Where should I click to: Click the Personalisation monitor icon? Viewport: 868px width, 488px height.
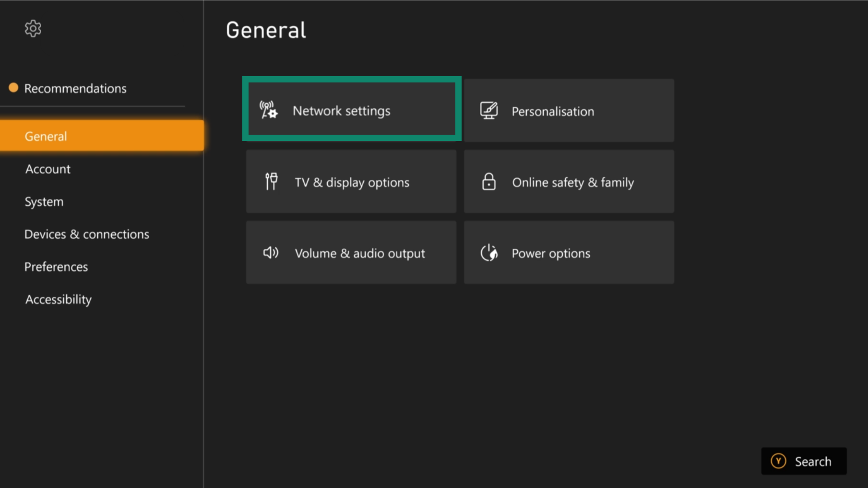(x=489, y=111)
